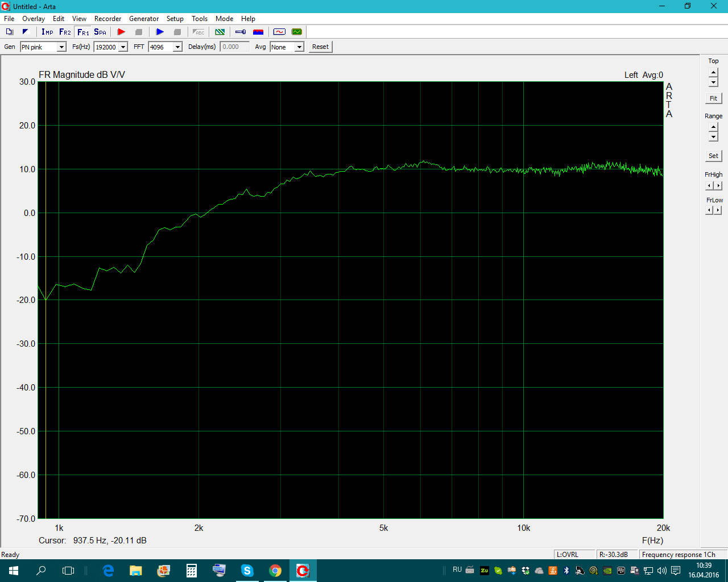
Task: Select FR2 dual channel mode
Action: click(65, 32)
